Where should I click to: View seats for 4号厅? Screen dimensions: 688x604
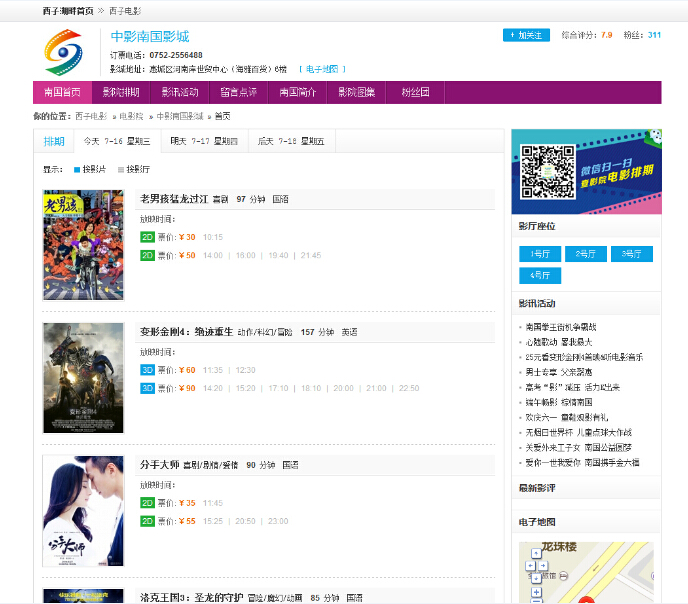540,275
